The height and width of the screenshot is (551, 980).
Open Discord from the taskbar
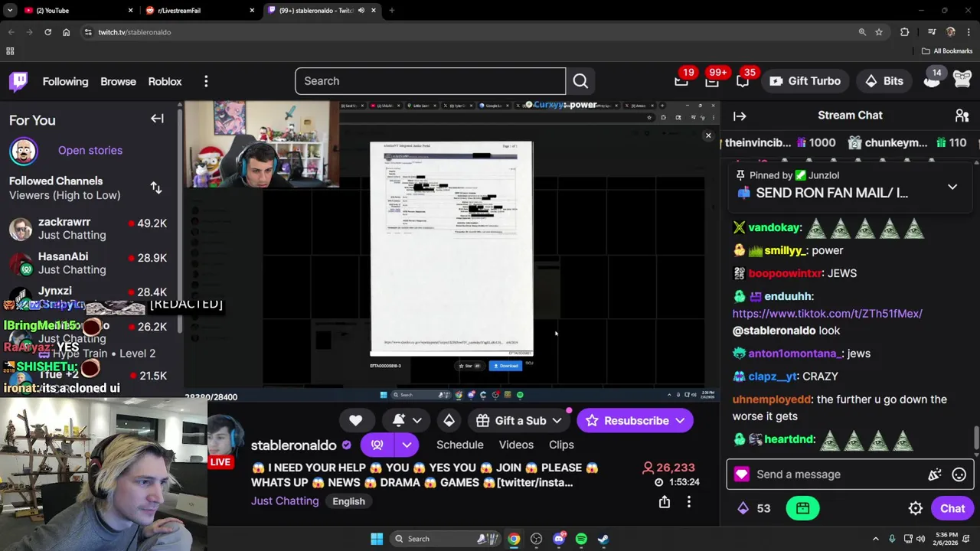pyautogui.click(x=559, y=539)
